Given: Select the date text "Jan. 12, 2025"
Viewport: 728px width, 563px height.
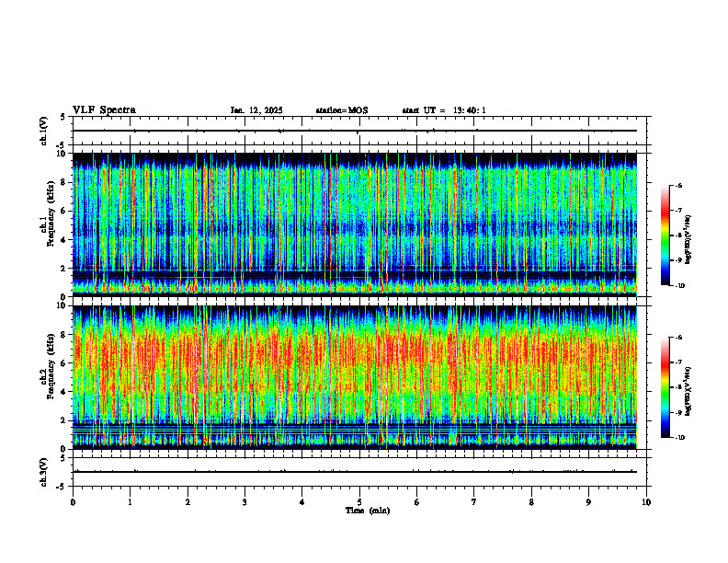Looking at the screenshot, I should pos(256,110).
